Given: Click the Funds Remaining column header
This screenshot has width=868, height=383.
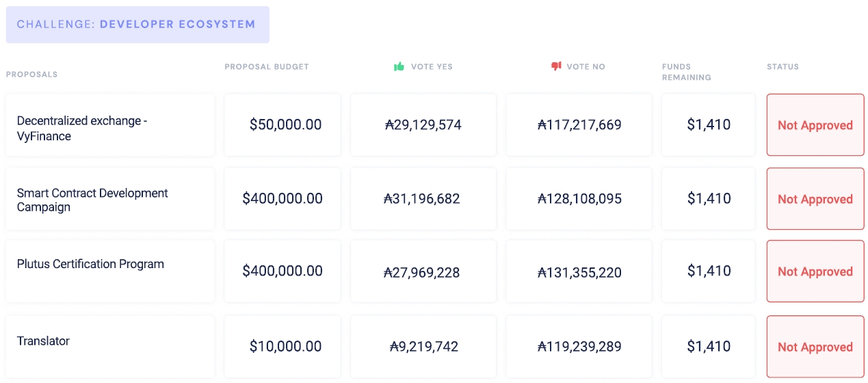Looking at the screenshot, I should click(x=686, y=72).
